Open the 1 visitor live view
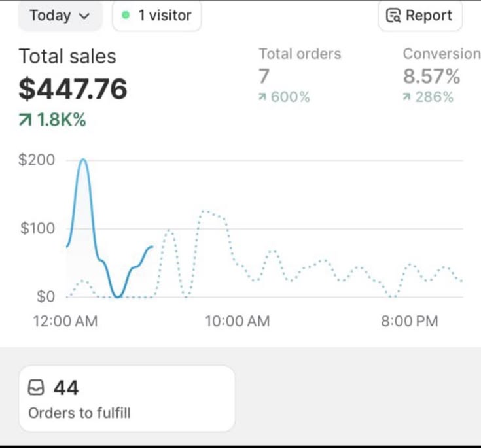 [157, 15]
